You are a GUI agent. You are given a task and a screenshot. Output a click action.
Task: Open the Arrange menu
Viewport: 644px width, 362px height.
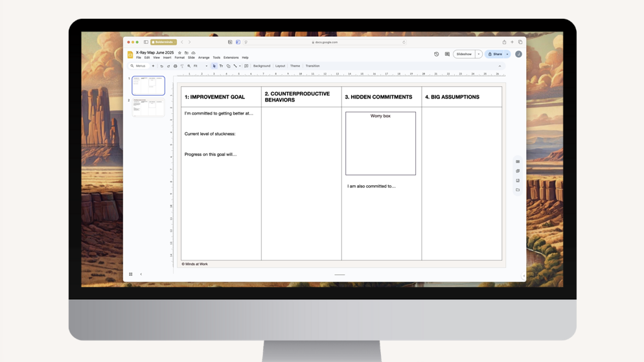(x=203, y=58)
